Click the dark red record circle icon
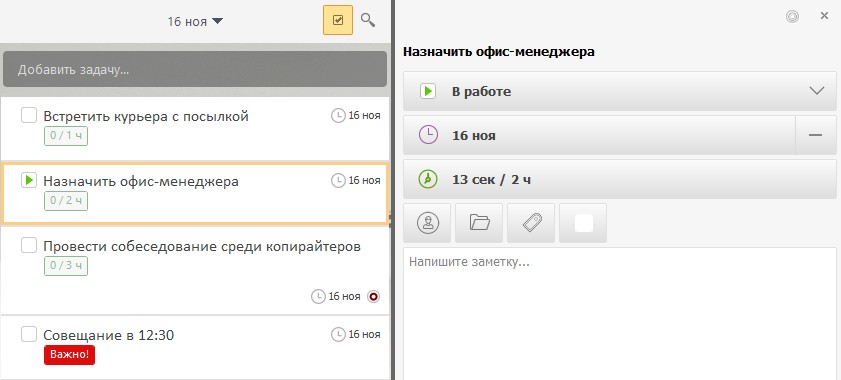841x380 pixels. click(x=373, y=296)
